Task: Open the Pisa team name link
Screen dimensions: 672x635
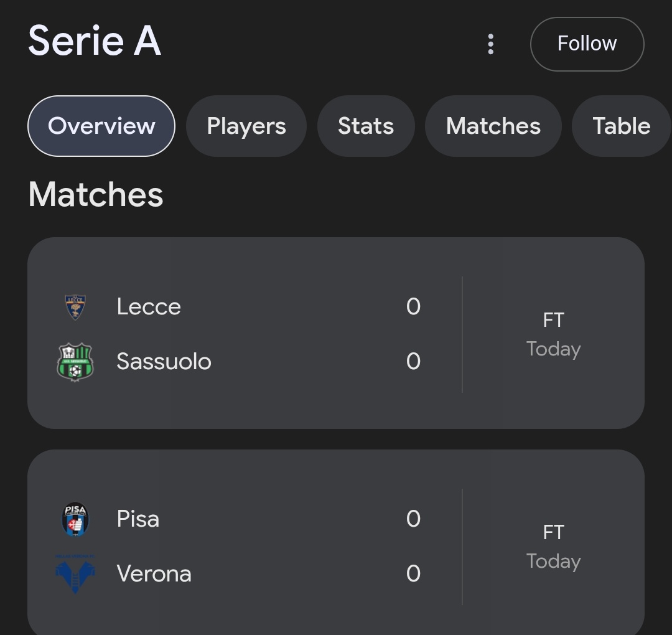Action: click(138, 519)
